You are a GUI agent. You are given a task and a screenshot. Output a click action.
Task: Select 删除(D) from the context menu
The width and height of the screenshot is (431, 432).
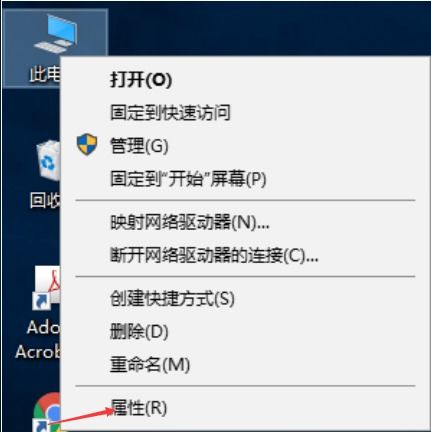tap(139, 331)
